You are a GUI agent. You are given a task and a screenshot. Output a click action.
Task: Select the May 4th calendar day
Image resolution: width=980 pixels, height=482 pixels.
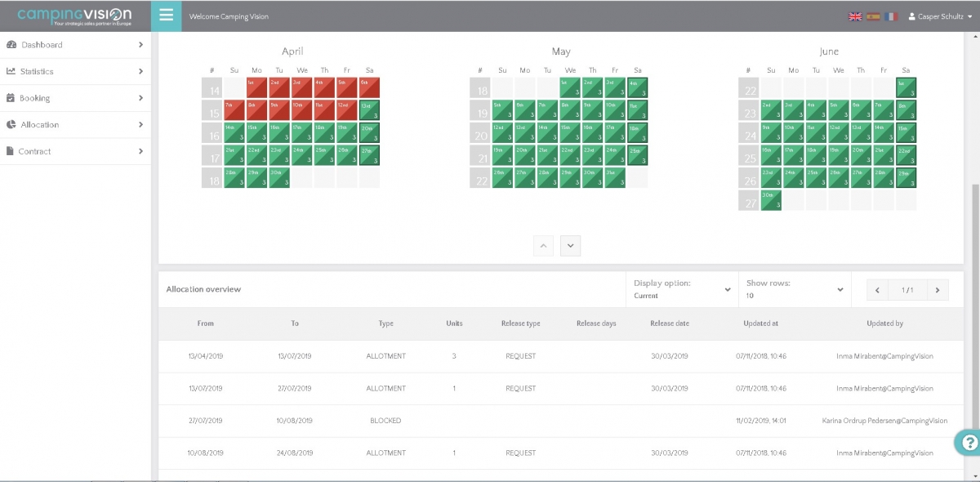637,87
